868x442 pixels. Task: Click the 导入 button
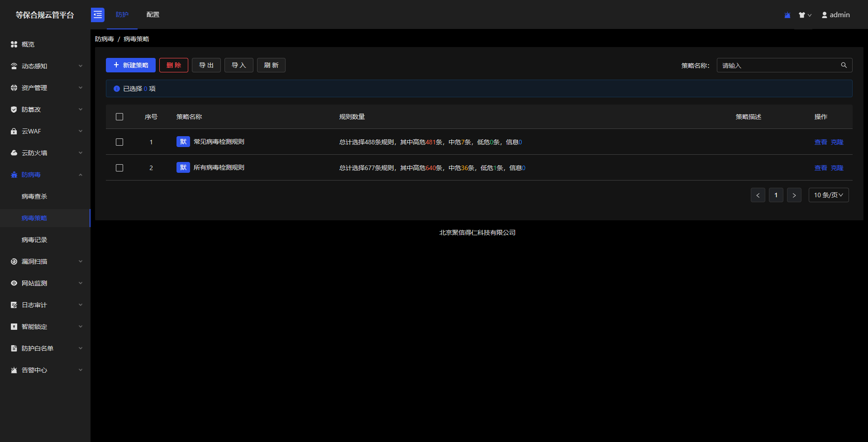tap(239, 65)
